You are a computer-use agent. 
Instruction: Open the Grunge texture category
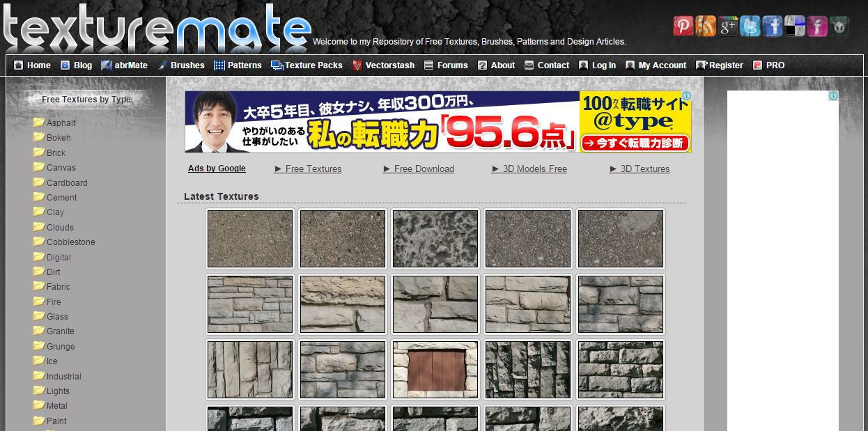[x=61, y=346]
